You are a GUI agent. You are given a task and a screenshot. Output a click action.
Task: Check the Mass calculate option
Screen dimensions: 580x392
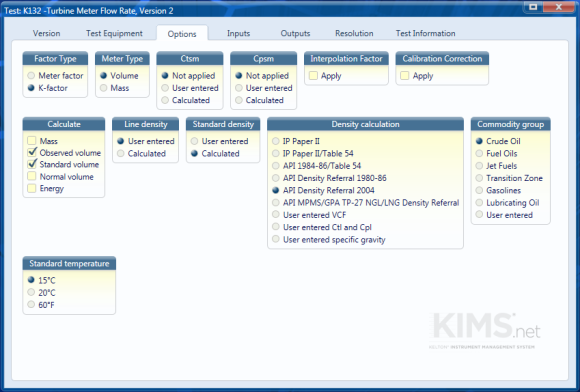(32, 141)
